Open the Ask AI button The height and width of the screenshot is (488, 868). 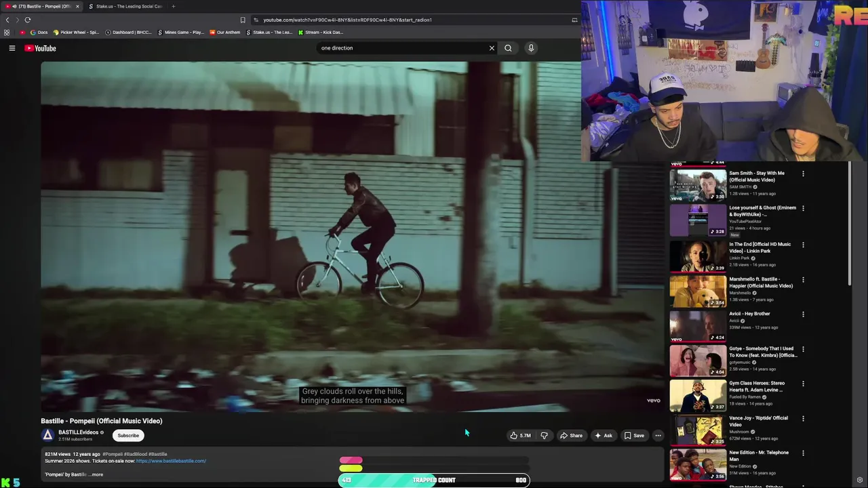[604, 435]
